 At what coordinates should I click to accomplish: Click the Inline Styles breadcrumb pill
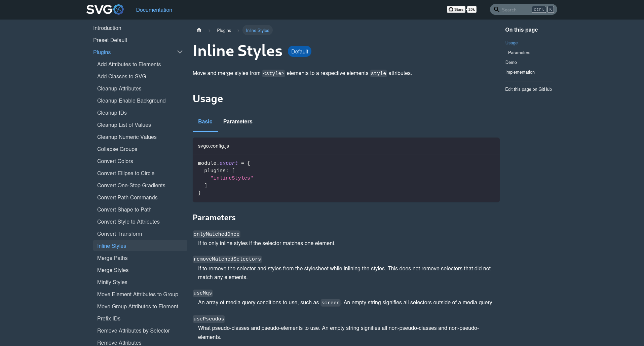(257, 31)
